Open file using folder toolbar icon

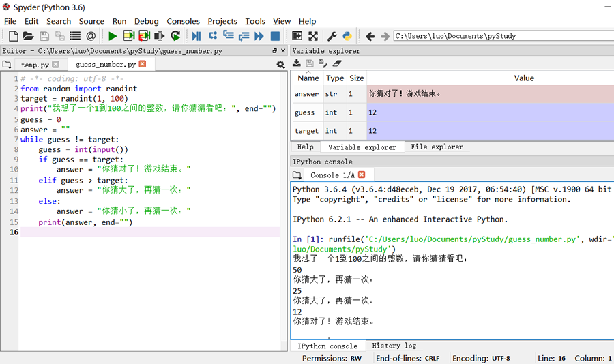pyautogui.click(x=28, y=36)
